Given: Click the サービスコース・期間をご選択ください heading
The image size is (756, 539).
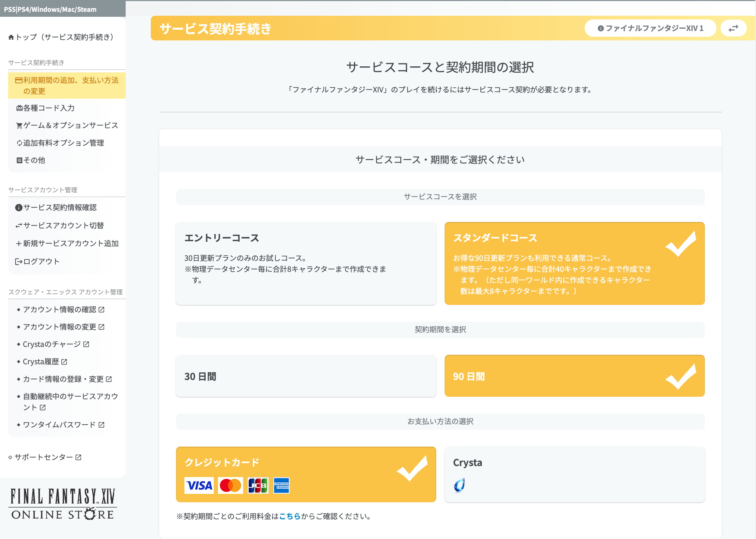Looking at the screenshot, I should pos(440,160).
